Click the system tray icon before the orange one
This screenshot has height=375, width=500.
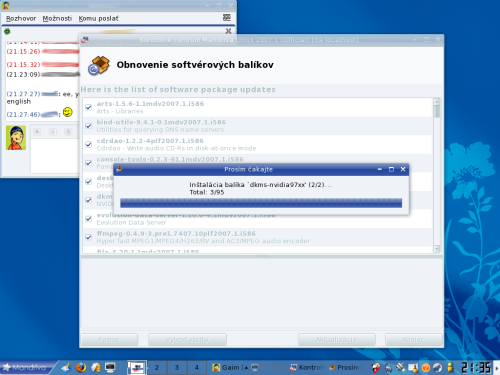413,367
